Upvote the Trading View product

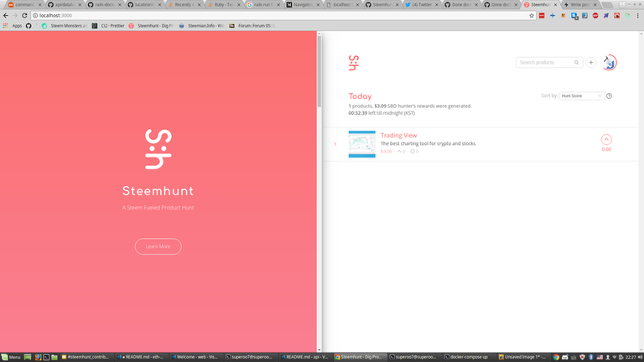tap(606, 140)
